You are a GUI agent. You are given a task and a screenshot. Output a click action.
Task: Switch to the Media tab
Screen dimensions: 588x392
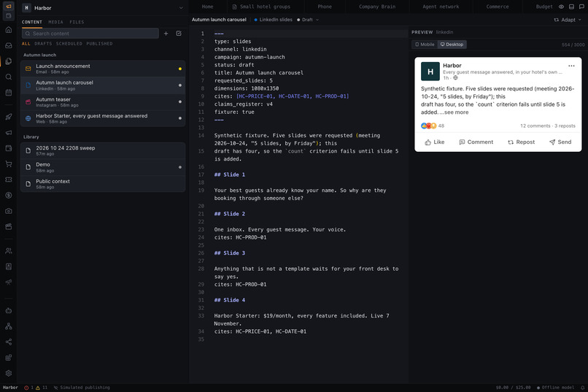[56, 22]
